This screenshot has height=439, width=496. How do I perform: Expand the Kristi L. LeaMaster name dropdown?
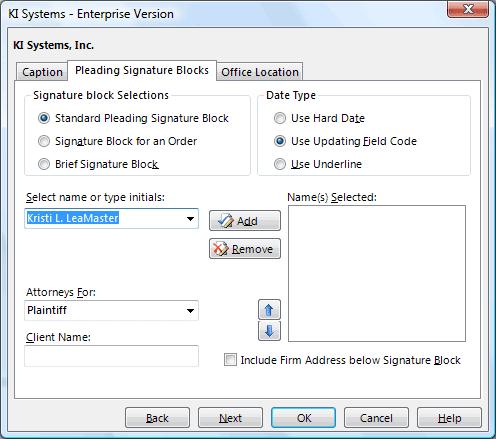190,219
